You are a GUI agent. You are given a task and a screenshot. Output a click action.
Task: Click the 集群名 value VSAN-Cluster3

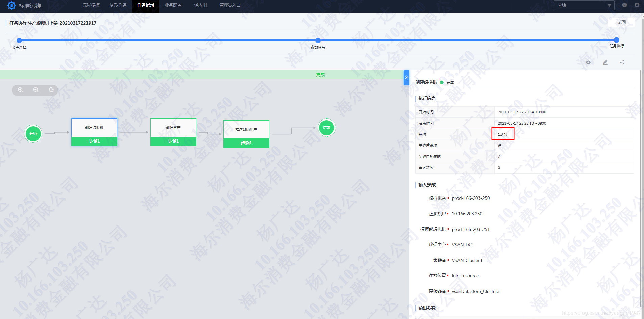[467, 260]
